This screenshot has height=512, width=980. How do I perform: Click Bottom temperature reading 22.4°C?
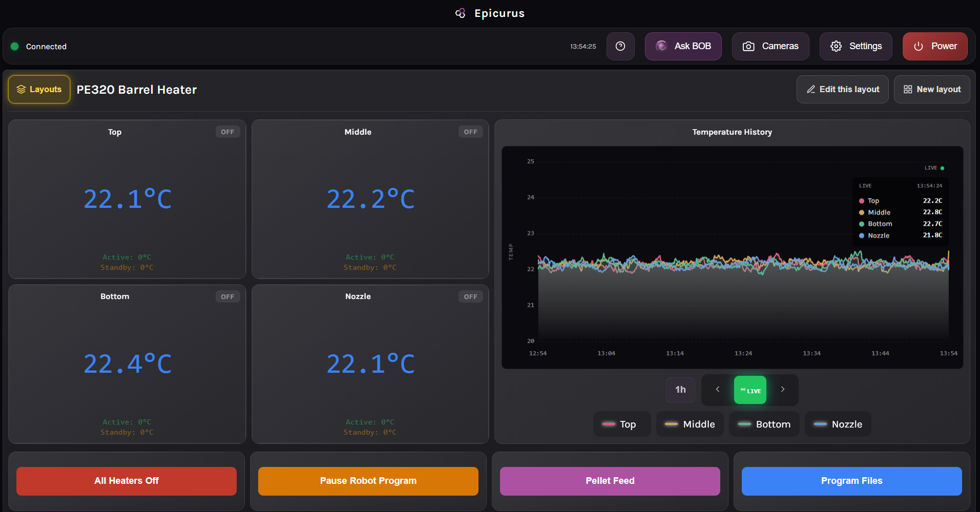[x=128, y=364]
